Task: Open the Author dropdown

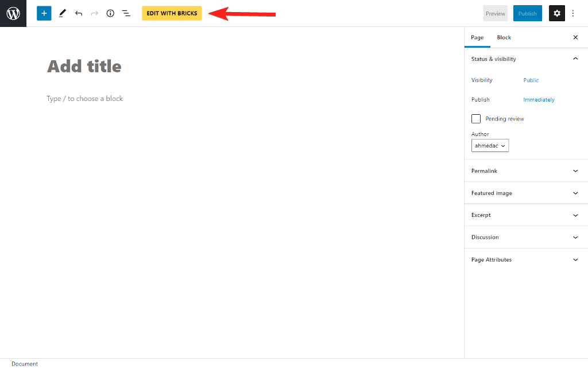Action: point(490,146)
